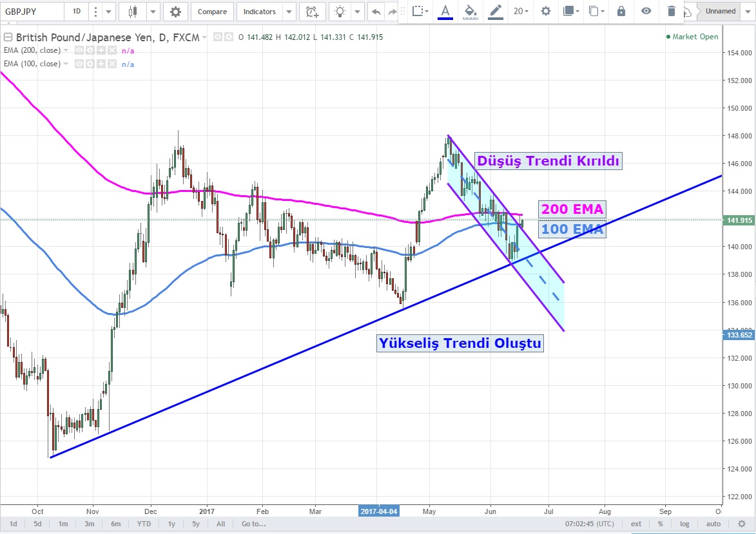
Task: Click the Go to... date link
Action: [254, 524]
